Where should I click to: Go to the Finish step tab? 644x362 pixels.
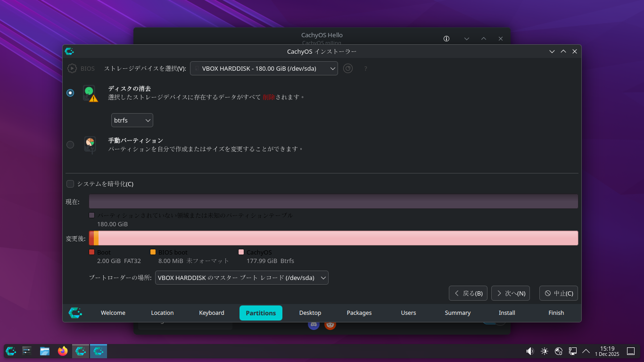pyautogui.click(x=556, y=313)
